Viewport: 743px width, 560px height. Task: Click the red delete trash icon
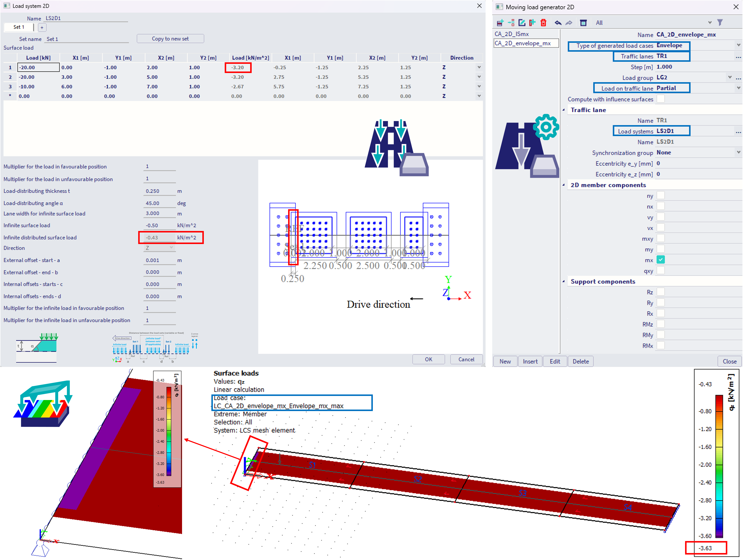[543, 23]
